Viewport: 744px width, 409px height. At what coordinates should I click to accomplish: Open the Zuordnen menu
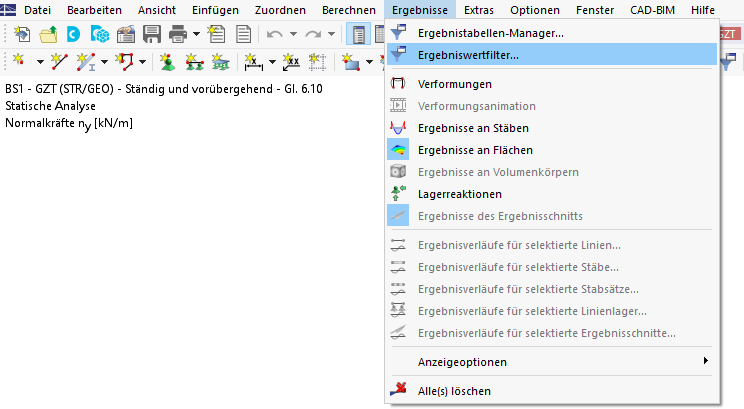[x=280, y=10]
